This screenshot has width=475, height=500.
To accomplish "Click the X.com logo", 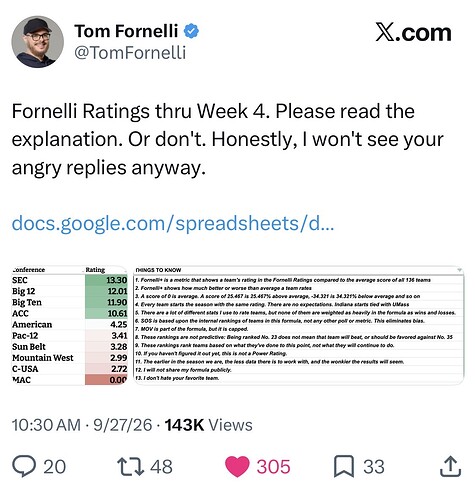I will click(x=413, y=32).
